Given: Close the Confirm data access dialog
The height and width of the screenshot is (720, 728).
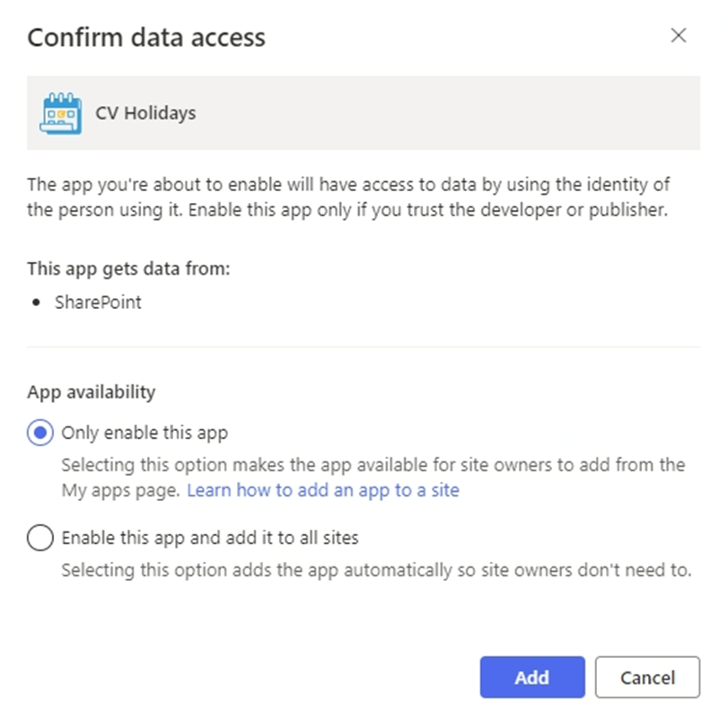Looking at the screenshot, I should [679, 35].
